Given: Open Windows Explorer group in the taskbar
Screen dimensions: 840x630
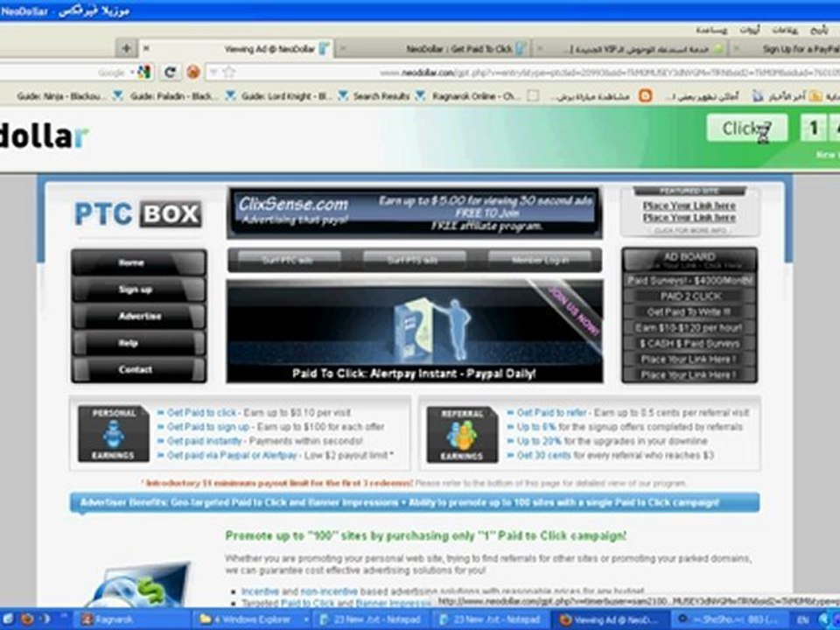Looking at the screenshot, I should point(252,619).
